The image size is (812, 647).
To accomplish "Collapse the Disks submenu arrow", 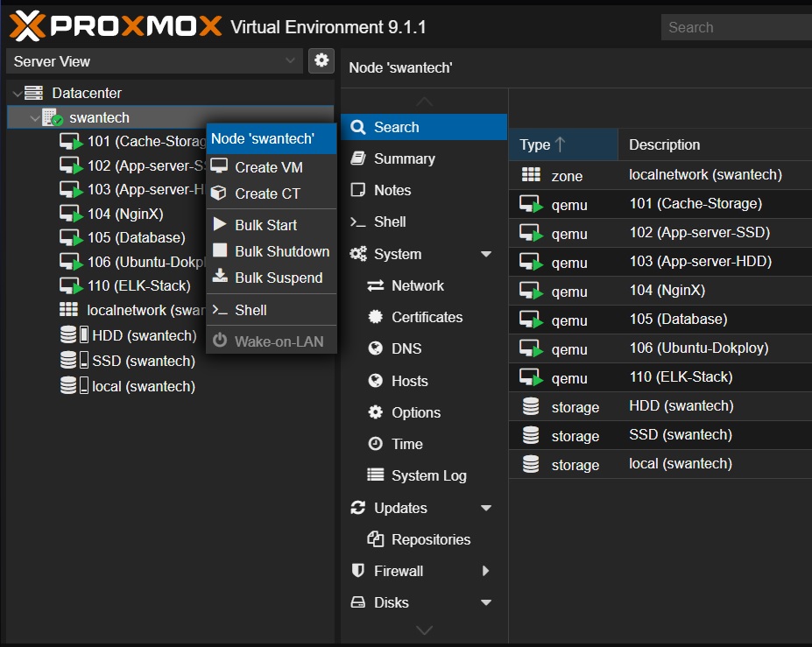I will tap(486, 602).
